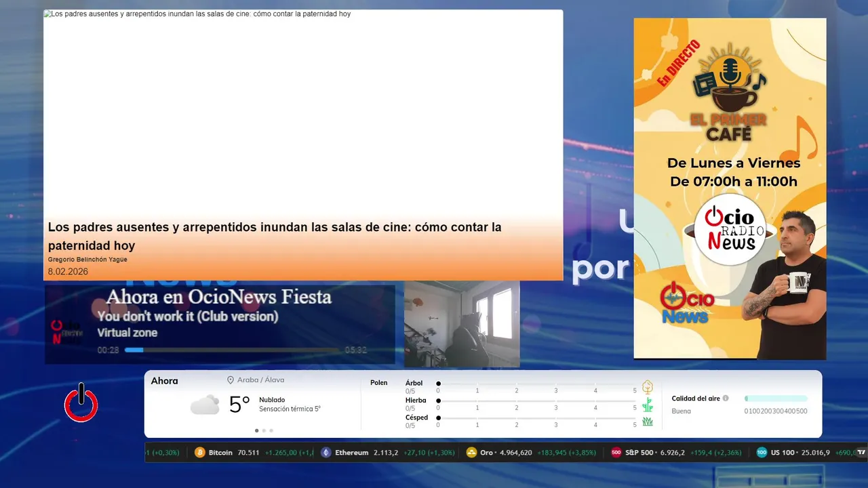
Task: Click the location pin beside Araba / Álava
Action: [231, 380]
